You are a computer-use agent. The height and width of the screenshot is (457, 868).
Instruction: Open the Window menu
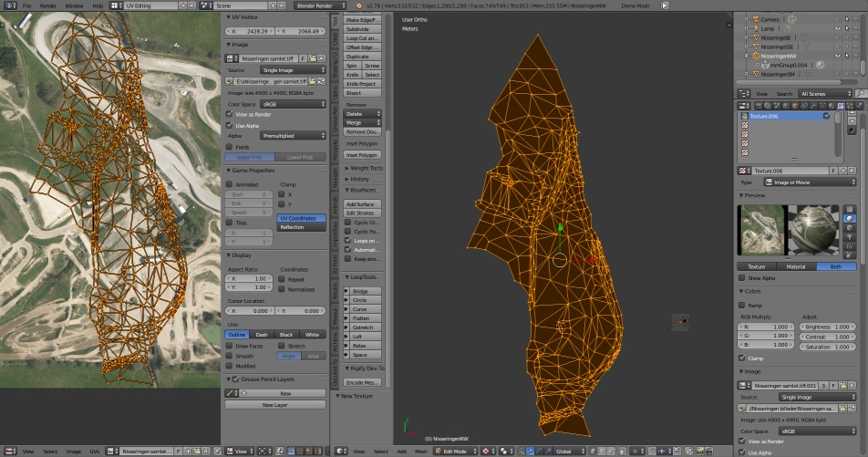pos(74,5)
